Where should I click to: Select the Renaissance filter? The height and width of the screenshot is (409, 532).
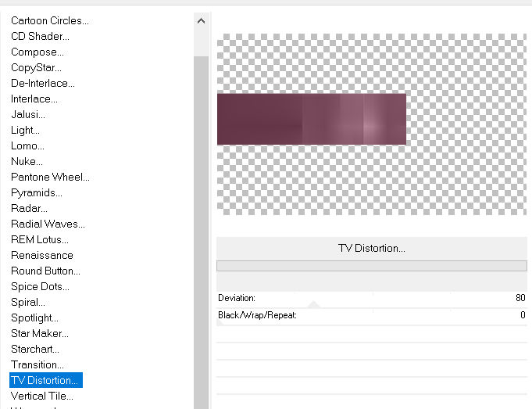42,255
